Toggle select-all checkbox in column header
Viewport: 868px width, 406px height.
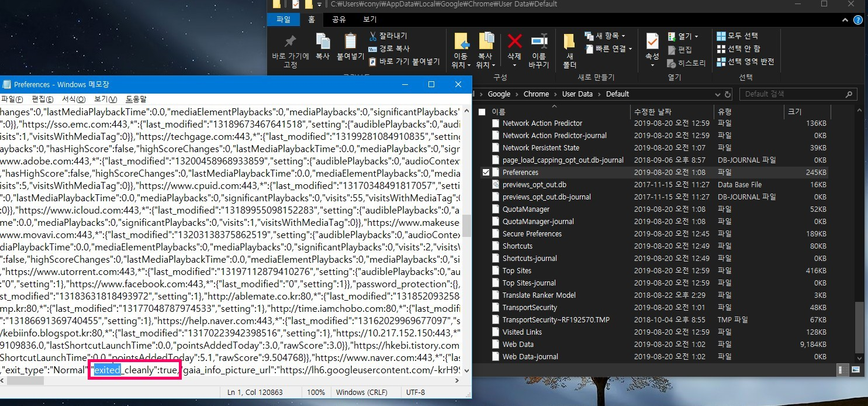pyautogui.click(x=482, y=111)
